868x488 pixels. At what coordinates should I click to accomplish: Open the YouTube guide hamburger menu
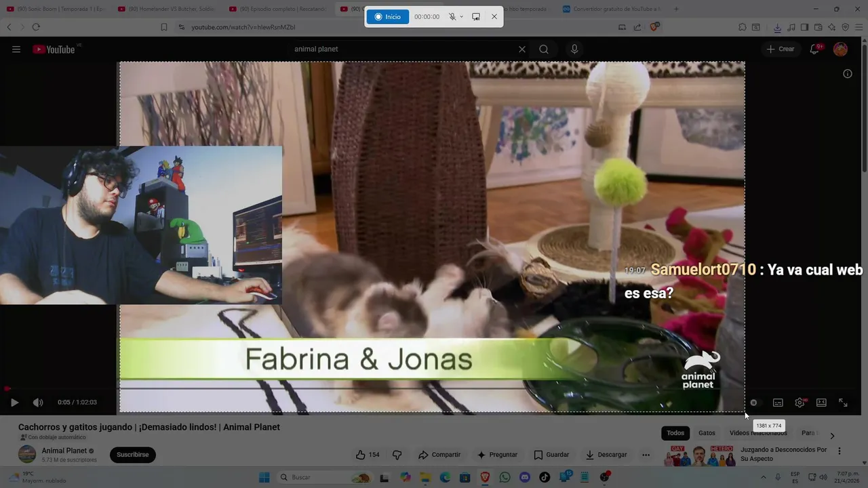16,49
